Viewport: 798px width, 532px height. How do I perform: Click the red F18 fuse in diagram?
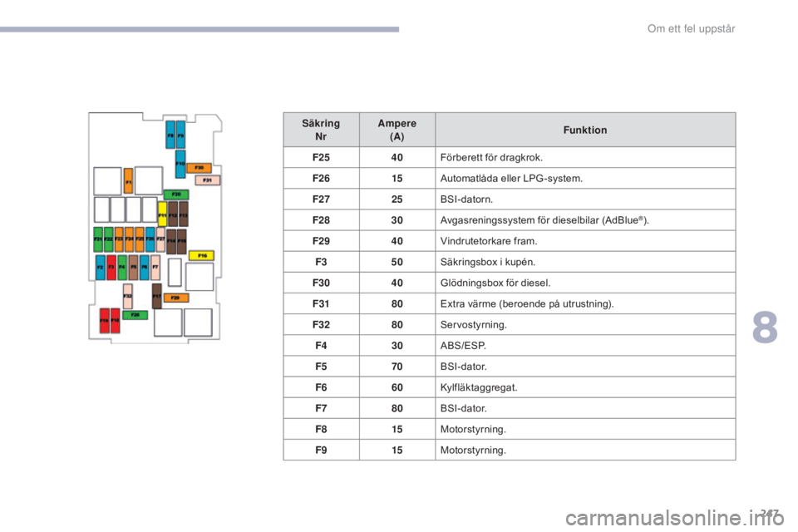click(115, 321)
